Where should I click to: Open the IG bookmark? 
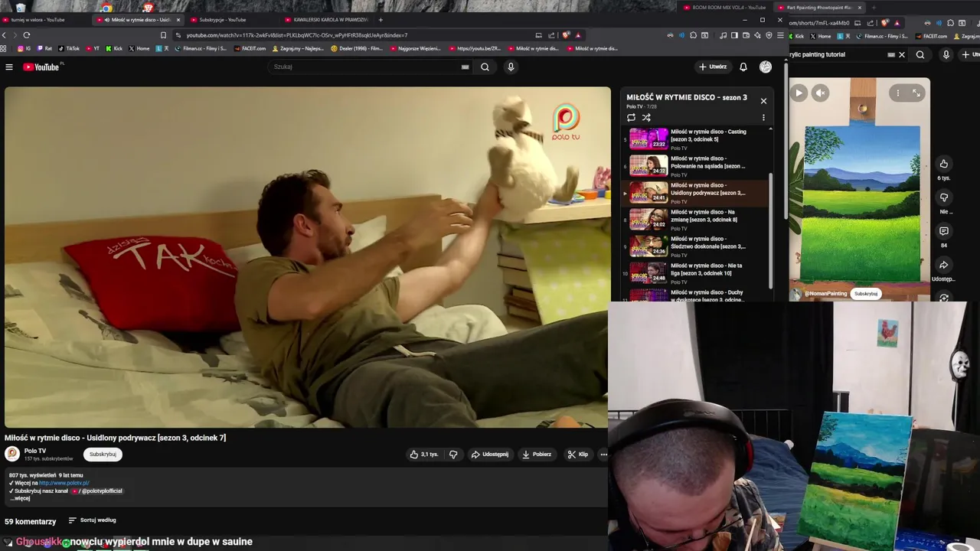24,49
